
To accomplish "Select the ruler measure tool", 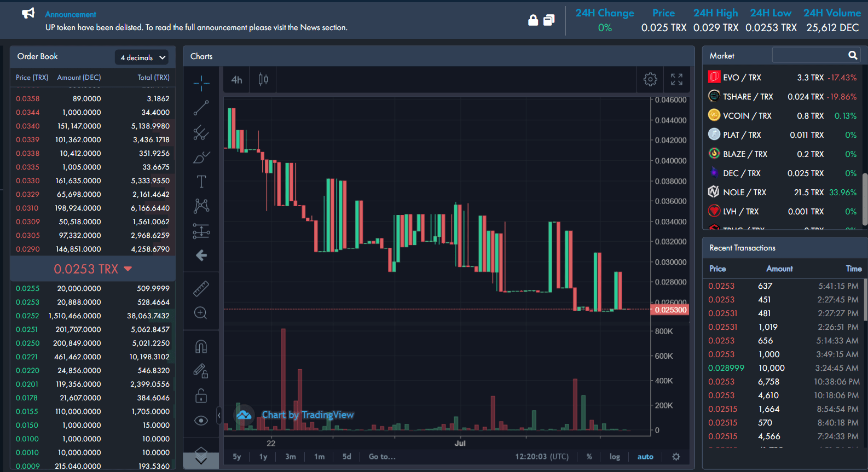I will (201, 288).
